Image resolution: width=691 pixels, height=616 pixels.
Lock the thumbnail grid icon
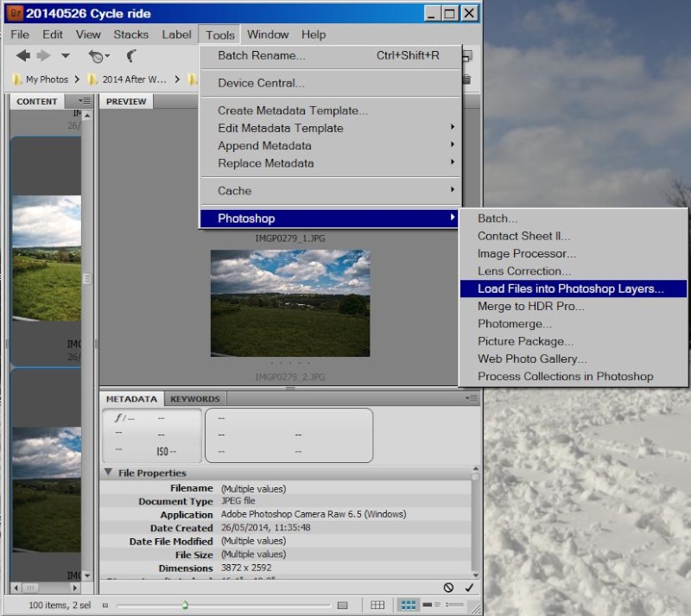[x=377, y=606]
